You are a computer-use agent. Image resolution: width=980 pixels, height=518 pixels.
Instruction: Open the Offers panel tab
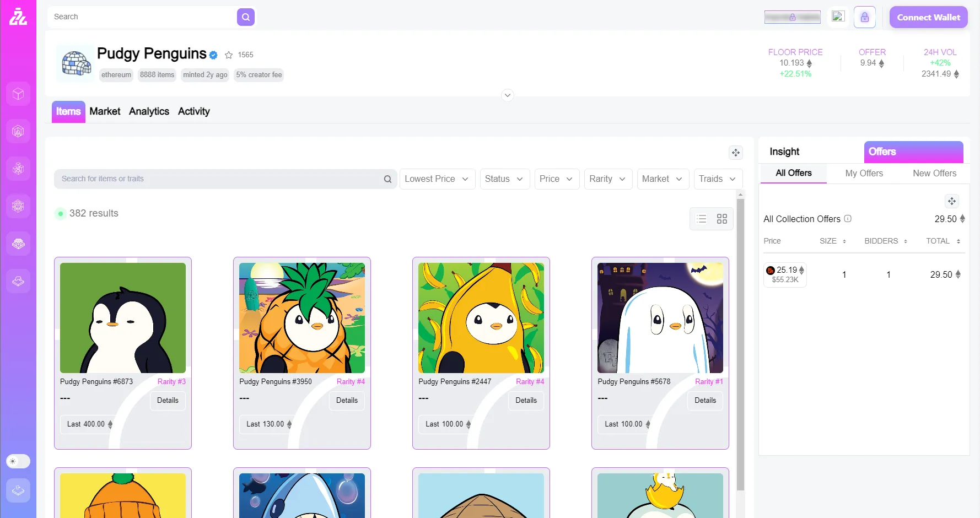[x=914, y=152]
